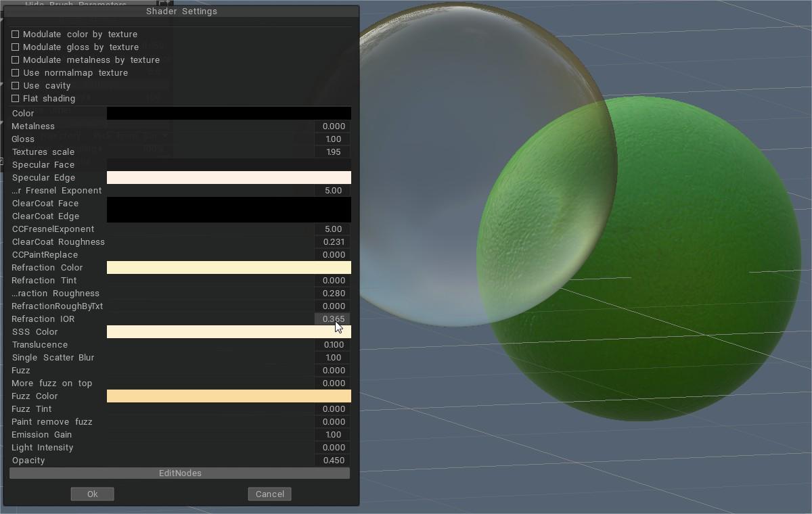Open the EditNodes panel
This screenshot has height=514, width=812.
click(x=179, y=473)
